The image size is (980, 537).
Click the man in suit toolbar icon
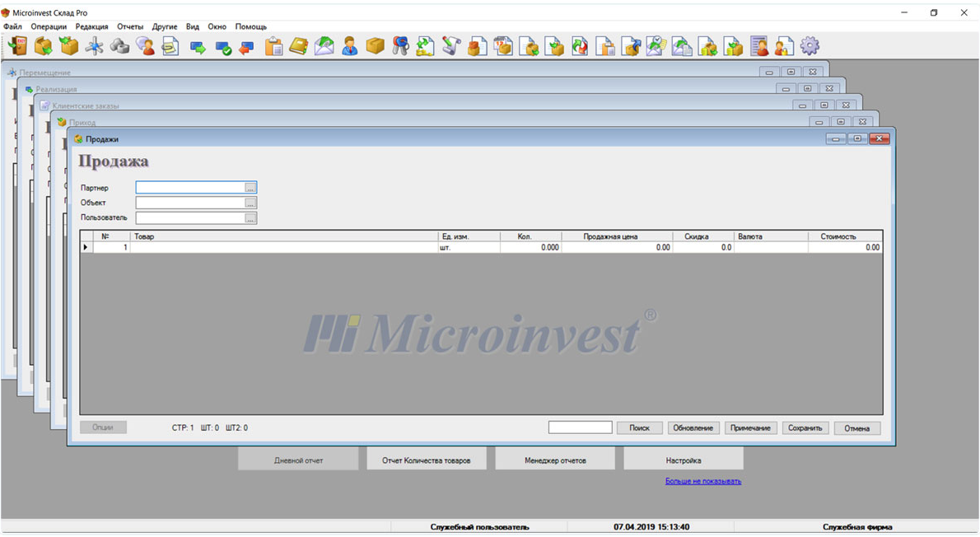point(350,46)
